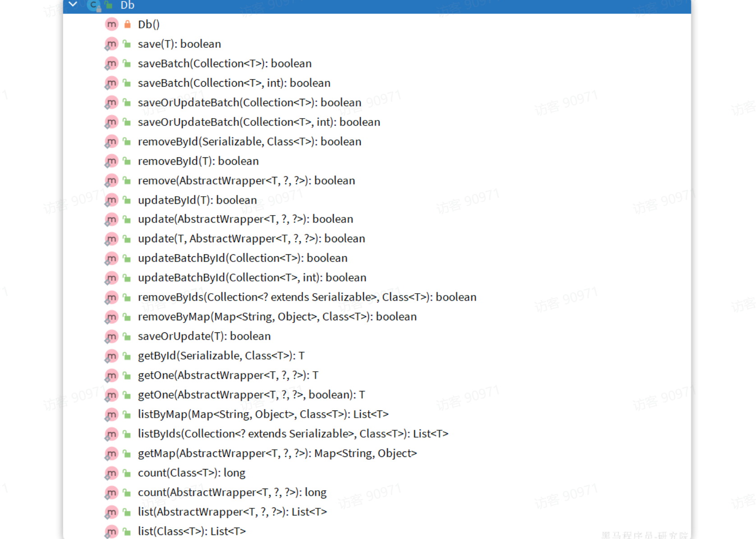Select save(T): boolean
The height and width of the screenshot is (539, 756).
click(x=179, y=44)
